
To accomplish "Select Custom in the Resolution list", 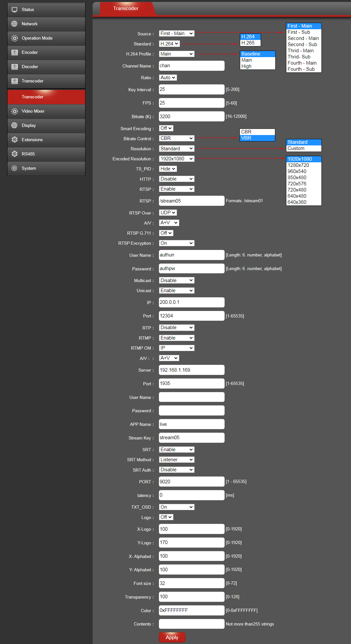I will click(304, 148).
